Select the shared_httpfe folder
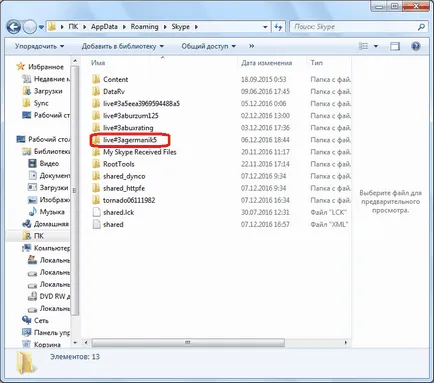434x383 pixels. [x=124, y=188]
